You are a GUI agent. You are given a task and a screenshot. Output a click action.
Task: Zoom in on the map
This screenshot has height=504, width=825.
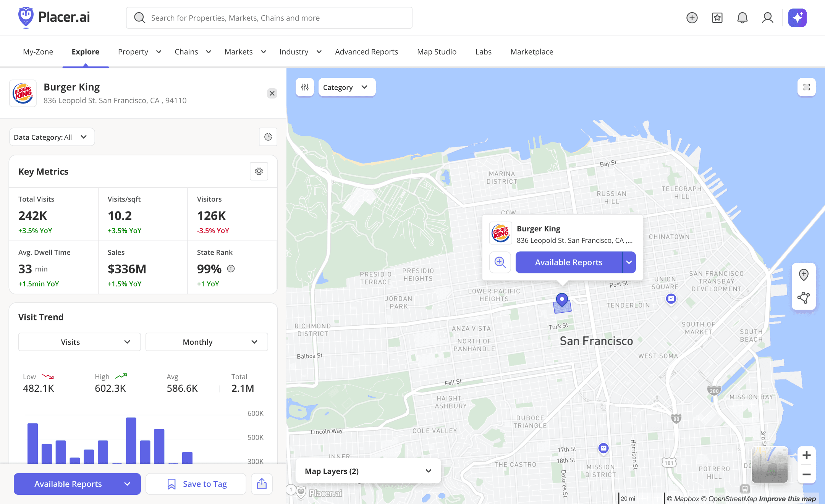click(807, 455)
